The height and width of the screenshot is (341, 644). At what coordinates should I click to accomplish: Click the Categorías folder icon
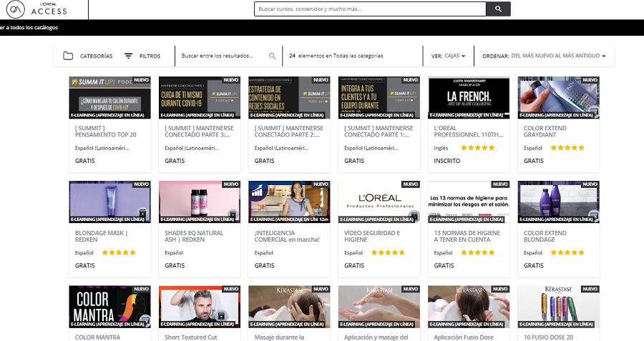(x=68, y=56)
